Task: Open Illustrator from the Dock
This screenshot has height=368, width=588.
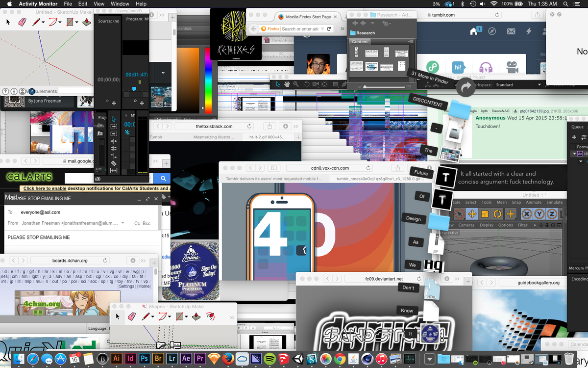Action: coord(116,359)
